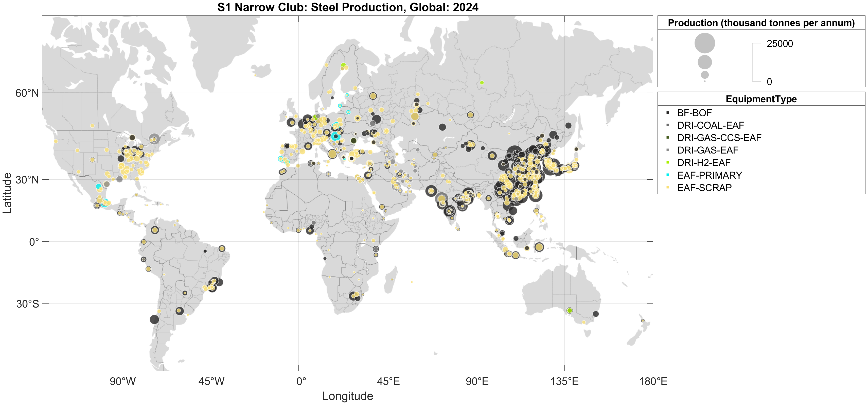Click the 90°W longitude tick label

point(123,381)
